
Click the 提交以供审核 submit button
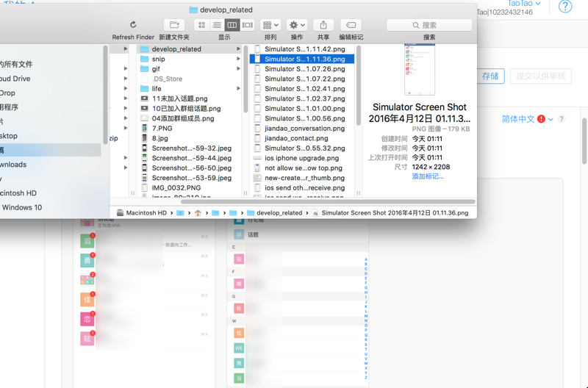(541, 76)
